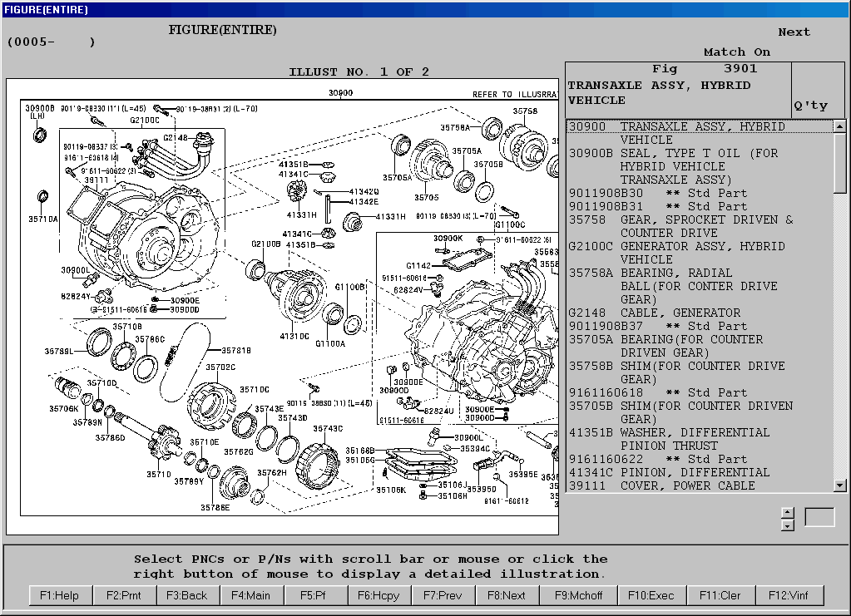Show previous illustration with F7:Prev
Viewport: 851px width, 616px height.
click(x=443, y=595)
